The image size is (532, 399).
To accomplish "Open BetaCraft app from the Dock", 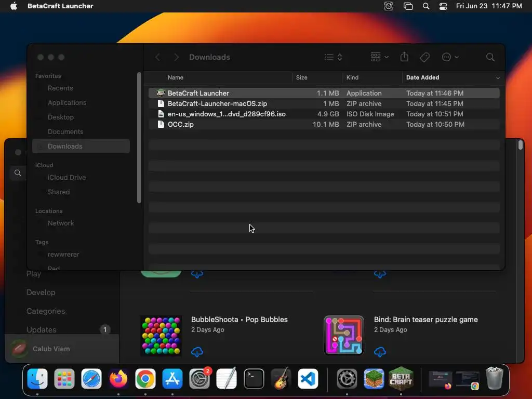I will click(401, 378).
